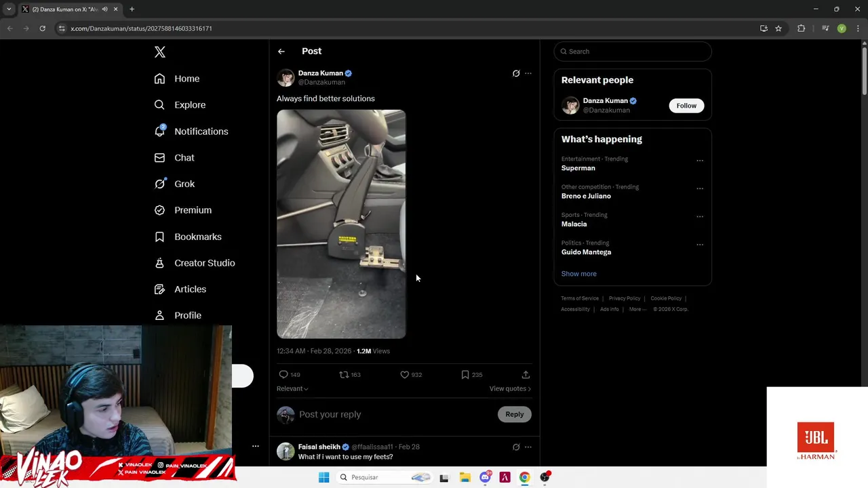This screenshot has height=488, width=868.
Task: Open the Discord taskbar icon
Action: 485,477
